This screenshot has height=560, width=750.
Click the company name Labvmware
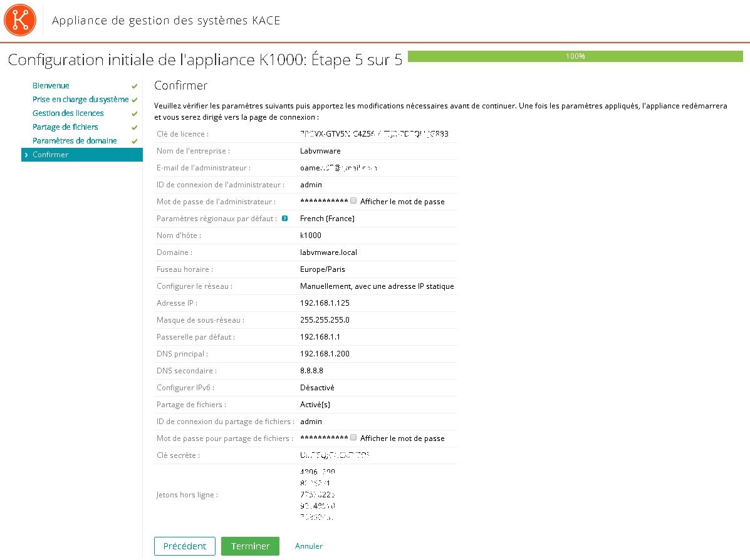coord(320,151)
